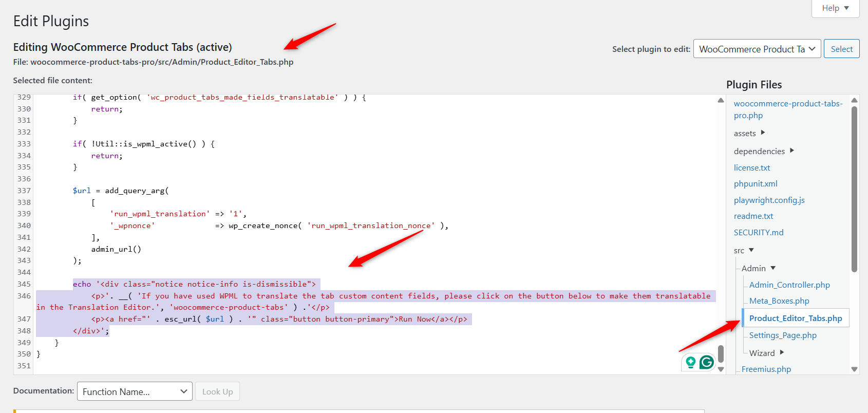Click the Plugin Files scroll-up arrow
This screenshot has width=868, height=413.
click(854, 100)
